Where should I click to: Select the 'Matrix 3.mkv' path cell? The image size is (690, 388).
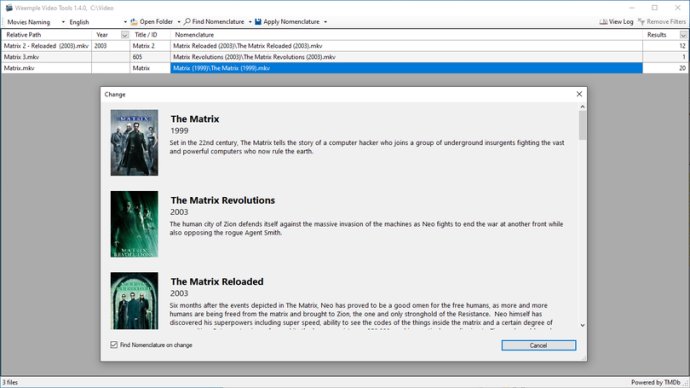(46, 57)
